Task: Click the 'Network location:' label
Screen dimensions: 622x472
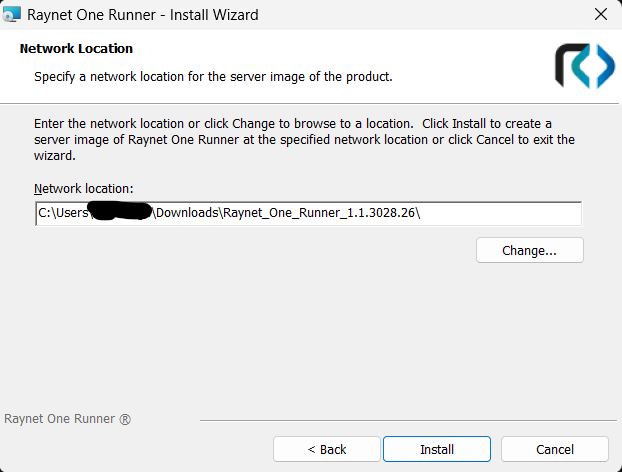Action: [x=84, y=188]
